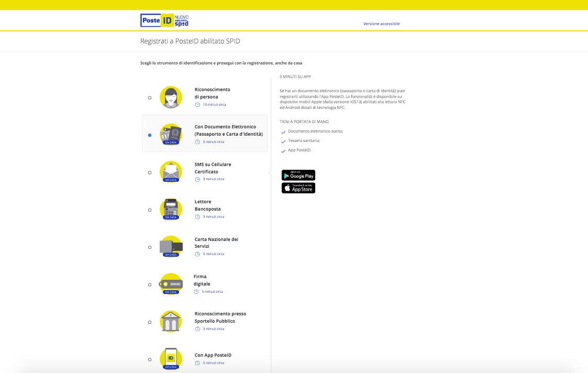Click the clock icon beside 15 minuti circa
This screenshot has height=373, width=588.
click(197, 105)
